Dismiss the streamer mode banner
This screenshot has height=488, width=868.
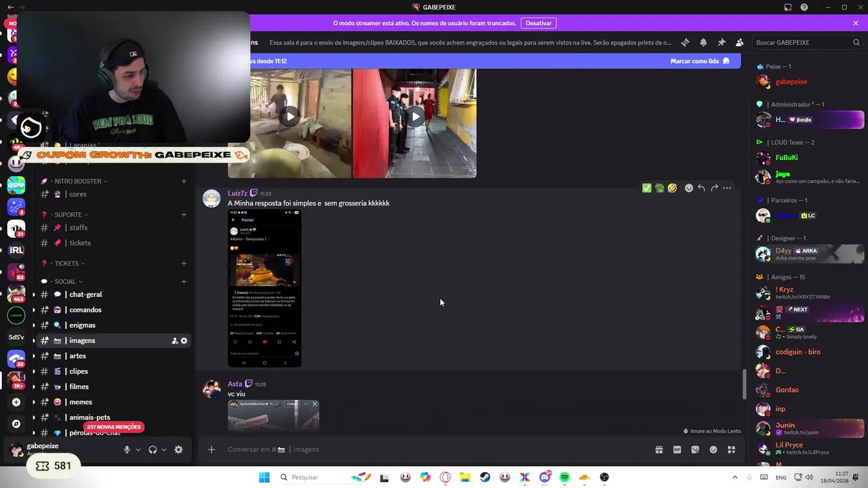pos(856,23)
